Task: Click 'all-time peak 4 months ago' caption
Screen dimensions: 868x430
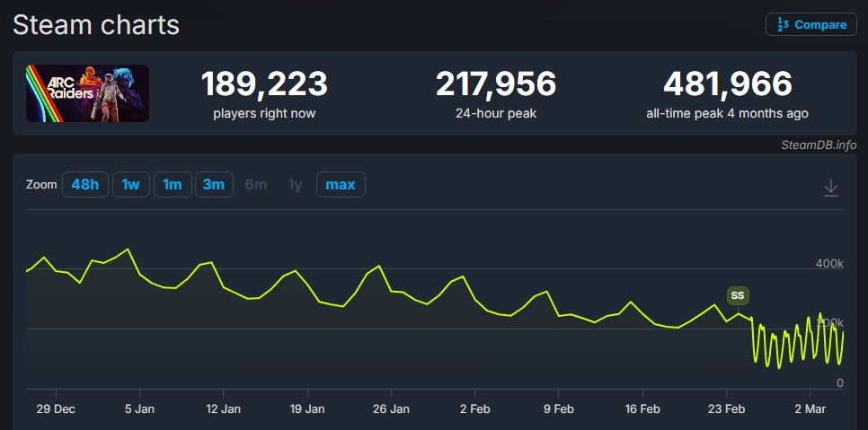Action: tap(728, 114)
